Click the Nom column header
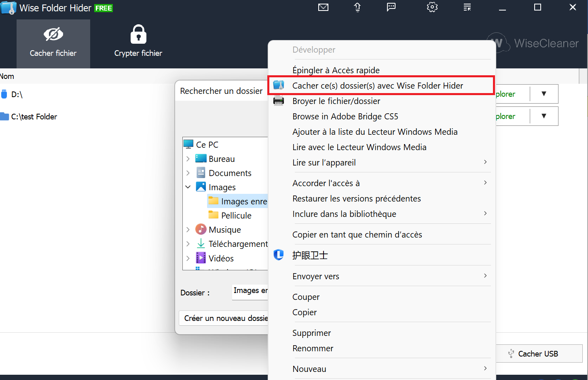588x380 pixels. coord(7,76)
